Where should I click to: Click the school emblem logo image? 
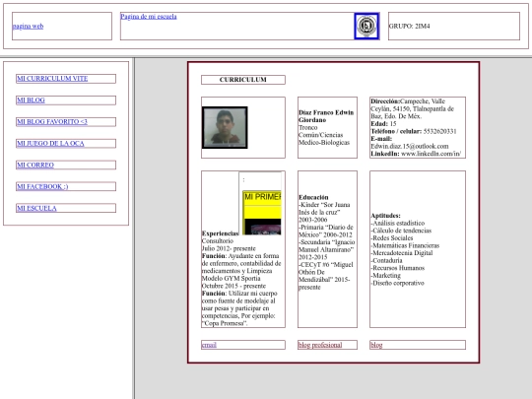[x=366, y=27]
